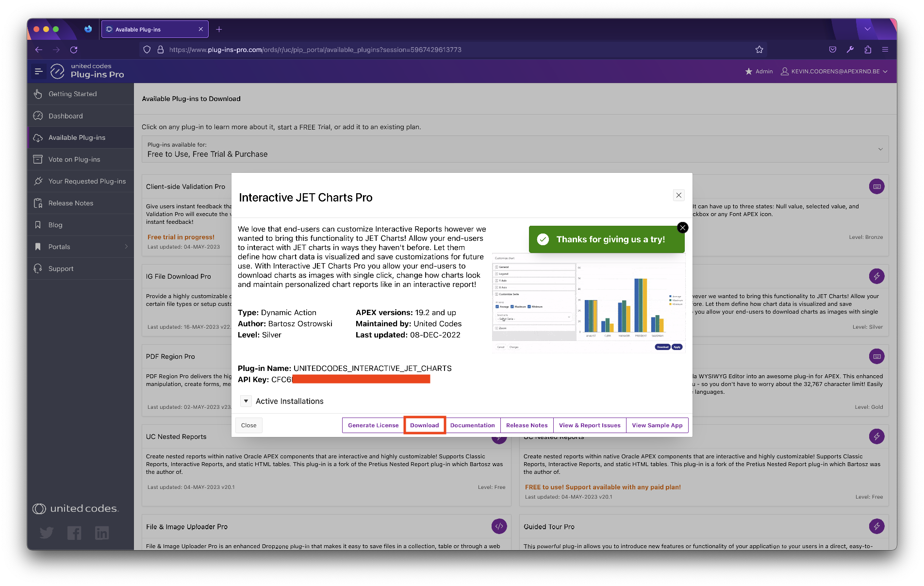Click the Plug-ins Pro logo icon

[x=57, y=71]
